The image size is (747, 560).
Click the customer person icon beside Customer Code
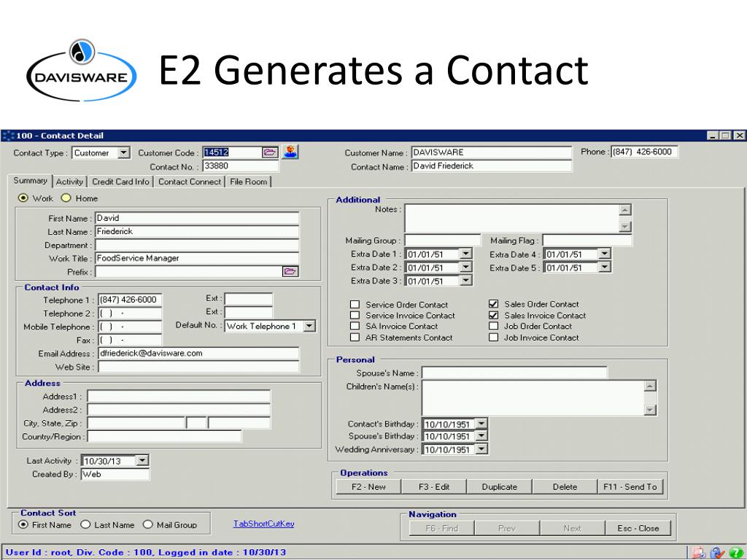click(x=290, y=152)
